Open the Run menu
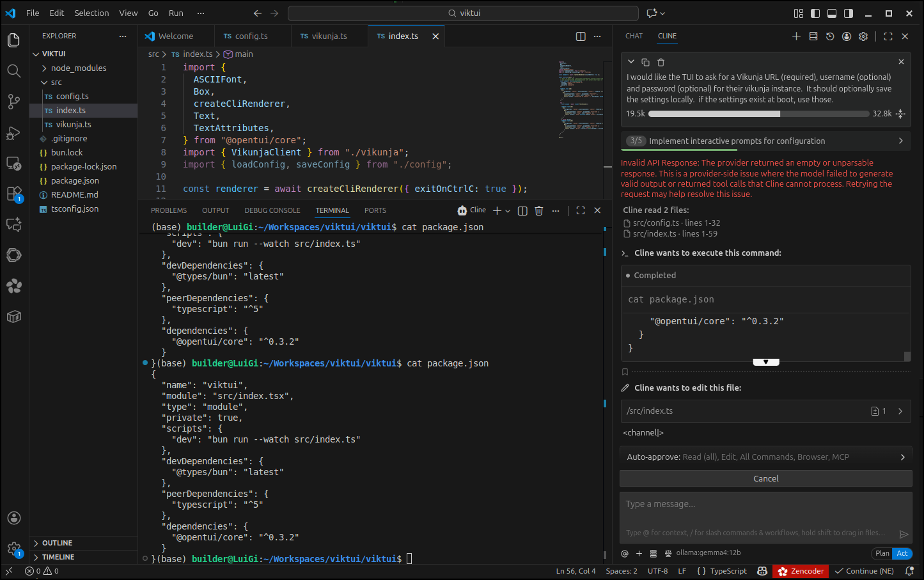This screenshot has width=924, height=580. click(176, 13)
